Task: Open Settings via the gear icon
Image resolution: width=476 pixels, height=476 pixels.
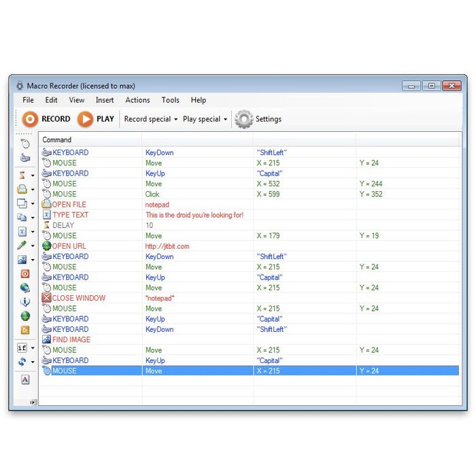Action: coord(243,119)
